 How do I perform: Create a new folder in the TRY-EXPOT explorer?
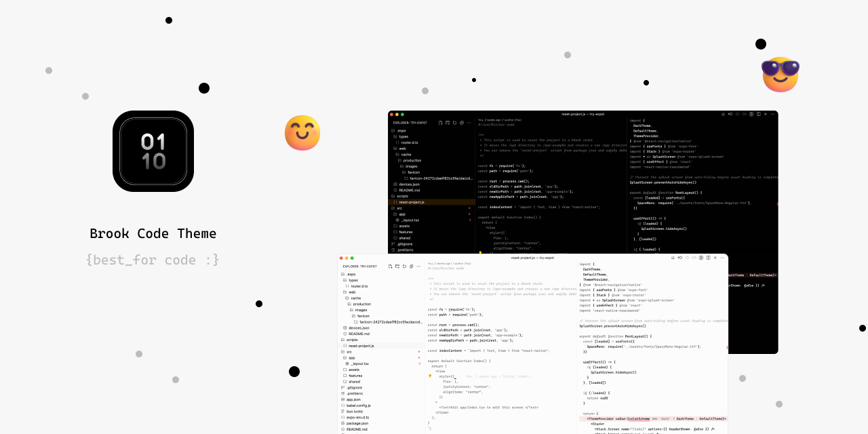click(x=397, y=266)
